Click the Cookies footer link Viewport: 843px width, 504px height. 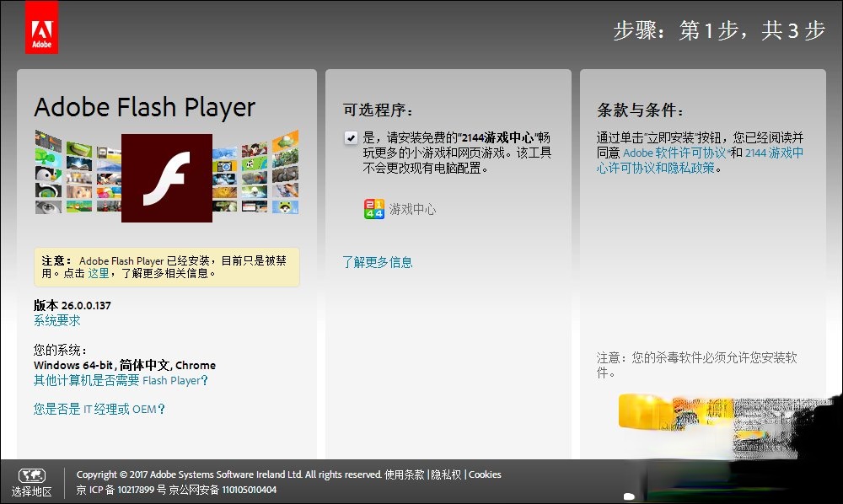point(485,475)
